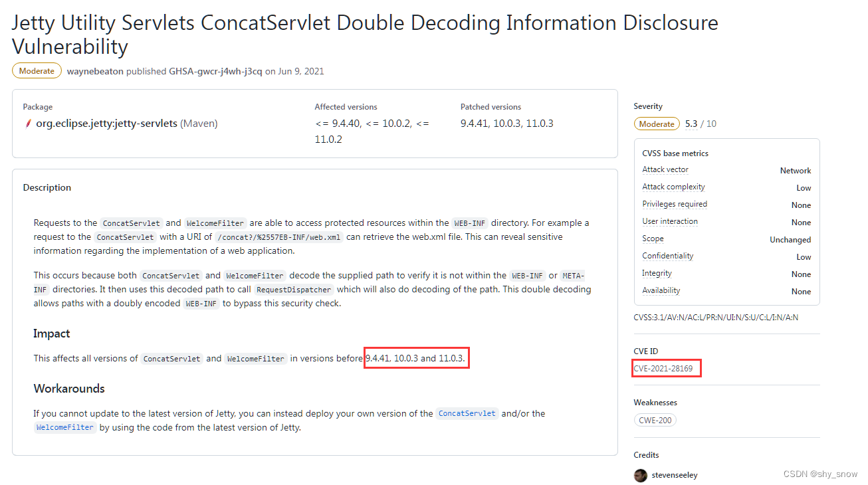
Task: Click the User interaction metric label
Action: pos(670,222)
